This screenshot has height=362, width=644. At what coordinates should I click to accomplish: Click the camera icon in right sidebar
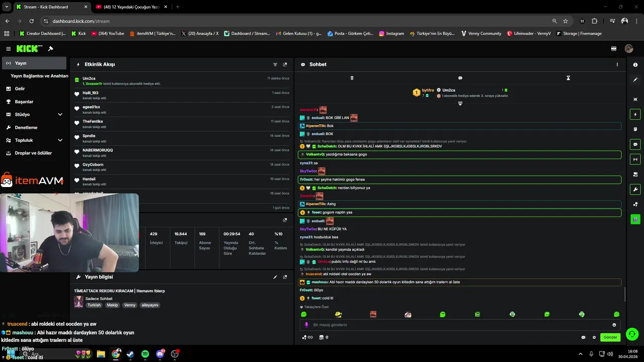coord(635,174)
